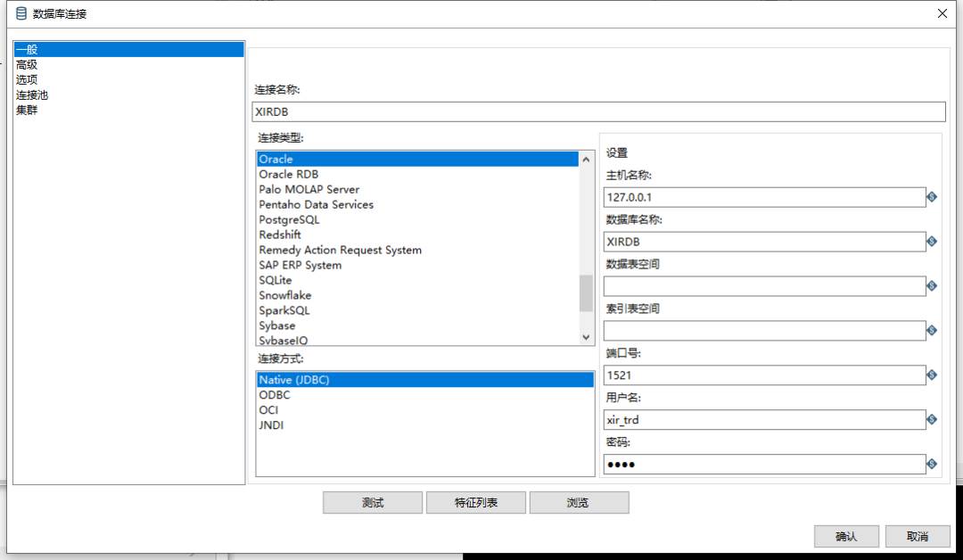Choose PostgreSQL connection type
This screenshot has height=560, width=963.
coord(289,220)
